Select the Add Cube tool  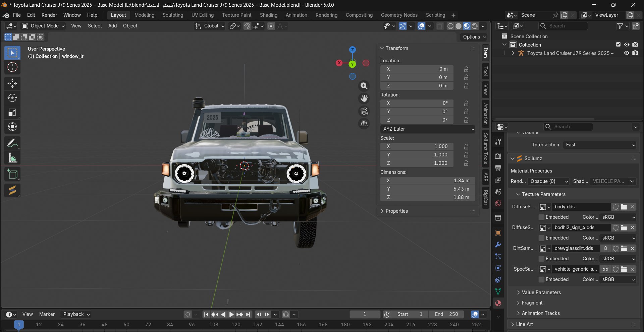pyautogui.click(x=12, y=174)
